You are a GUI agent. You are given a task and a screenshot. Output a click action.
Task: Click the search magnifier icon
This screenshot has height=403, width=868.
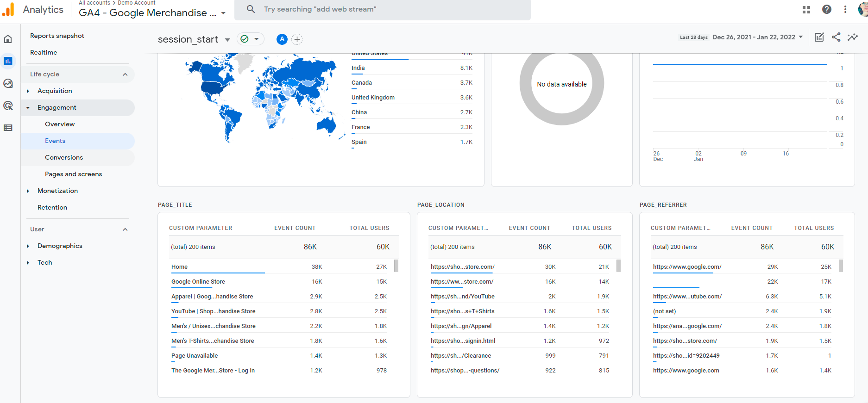[251, 9]
